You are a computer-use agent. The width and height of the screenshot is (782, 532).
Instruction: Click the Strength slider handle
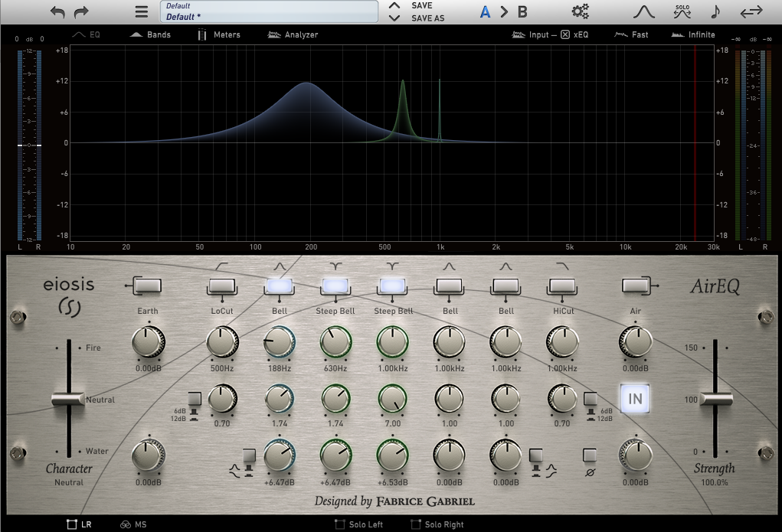coord(715,399)
